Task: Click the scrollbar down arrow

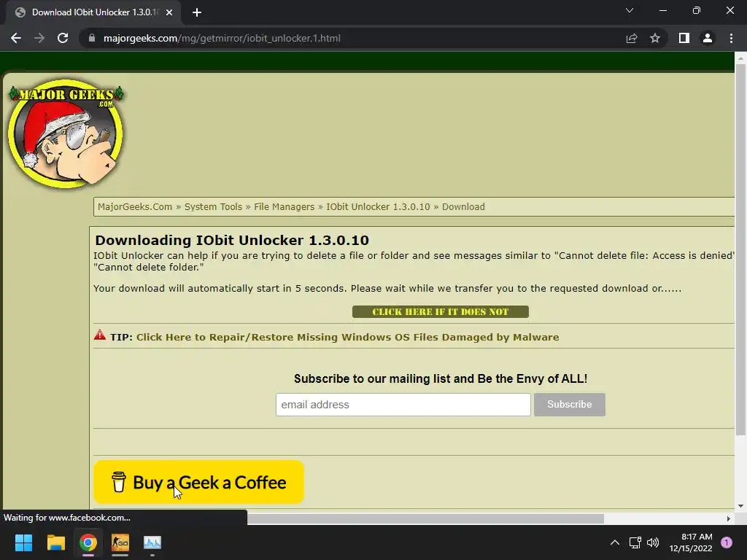Action: point(740,506)
